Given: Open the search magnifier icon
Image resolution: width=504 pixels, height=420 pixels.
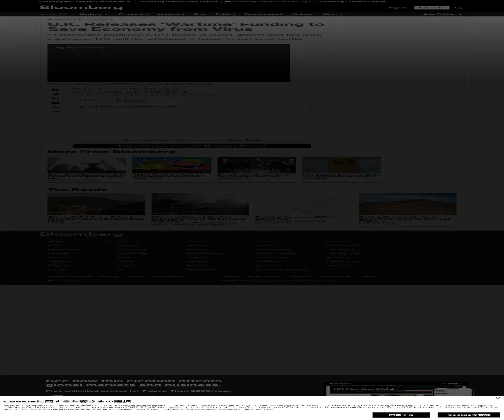Looking at the screenshot, I should [x=458, y=8].
